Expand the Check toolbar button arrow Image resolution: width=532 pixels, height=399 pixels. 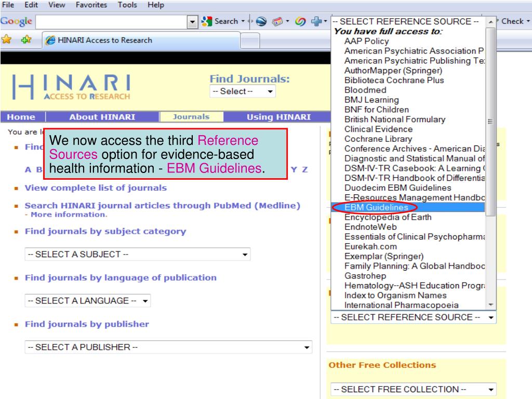click(x=528, y=21)
